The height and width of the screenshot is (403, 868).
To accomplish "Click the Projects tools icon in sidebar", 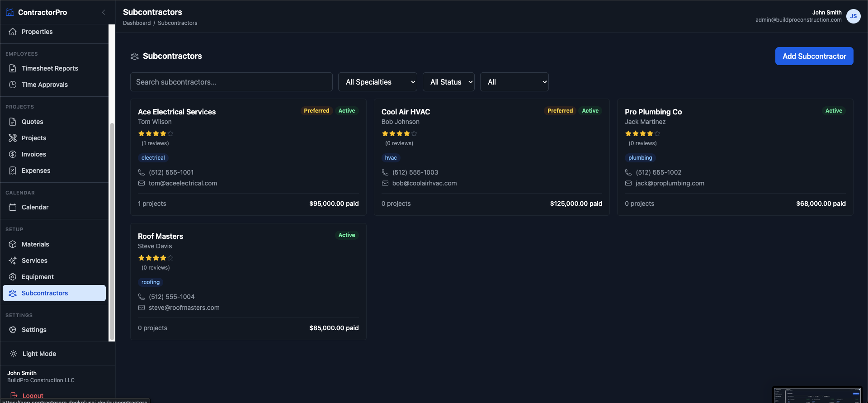I will pos(13,138).
